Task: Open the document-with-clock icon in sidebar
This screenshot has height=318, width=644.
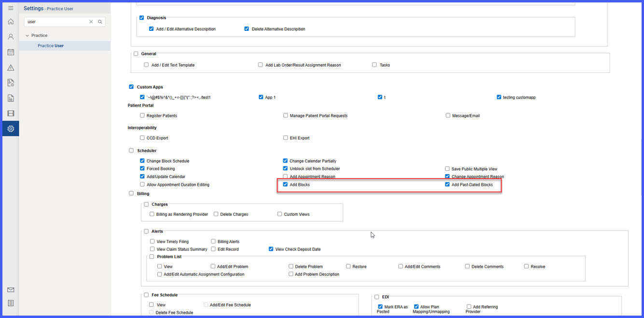Action: click(11, 83)
